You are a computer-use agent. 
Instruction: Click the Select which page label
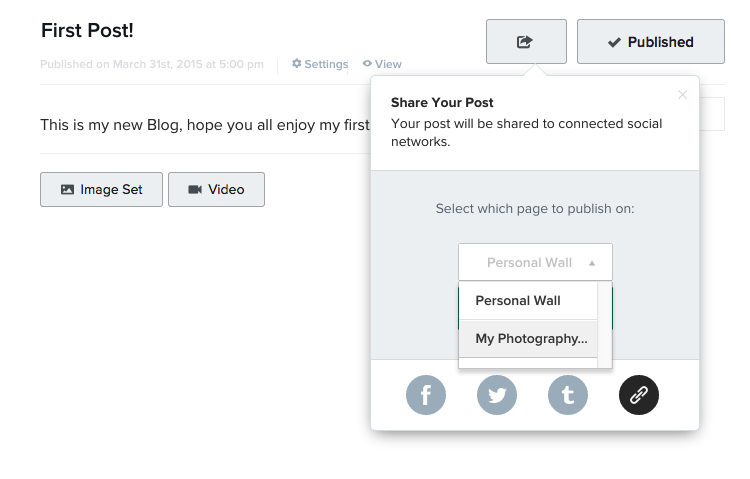pyautogui.click(x=535, y=209)
